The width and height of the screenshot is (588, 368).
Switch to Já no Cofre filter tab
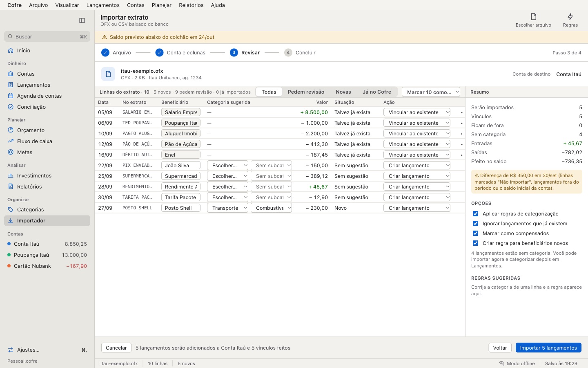pos(377,92)
